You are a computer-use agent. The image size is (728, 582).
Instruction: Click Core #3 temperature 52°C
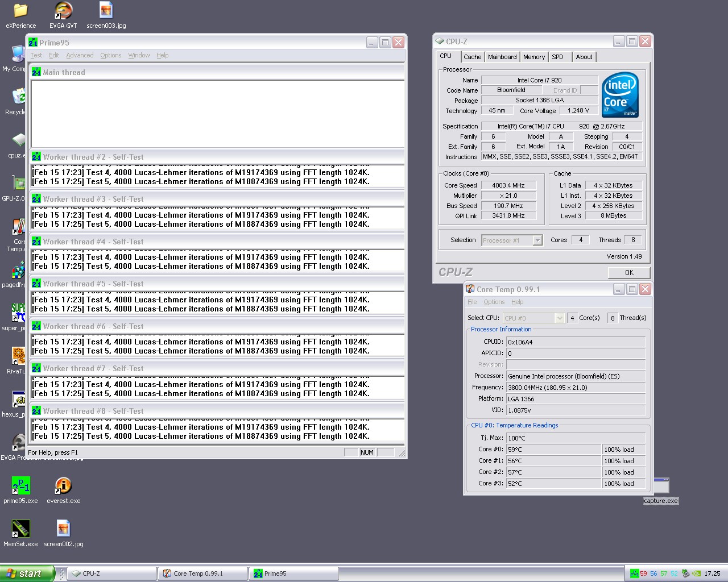[x=554, y=484]
